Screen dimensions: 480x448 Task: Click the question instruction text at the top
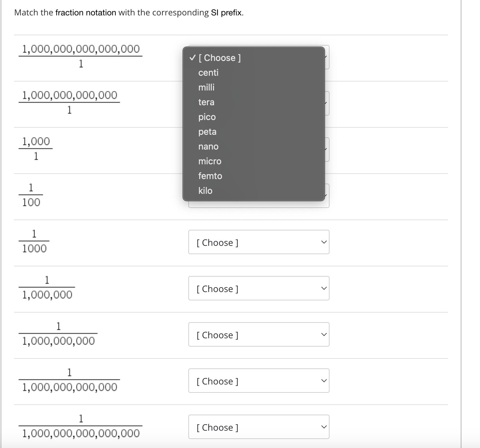point(128,13)
